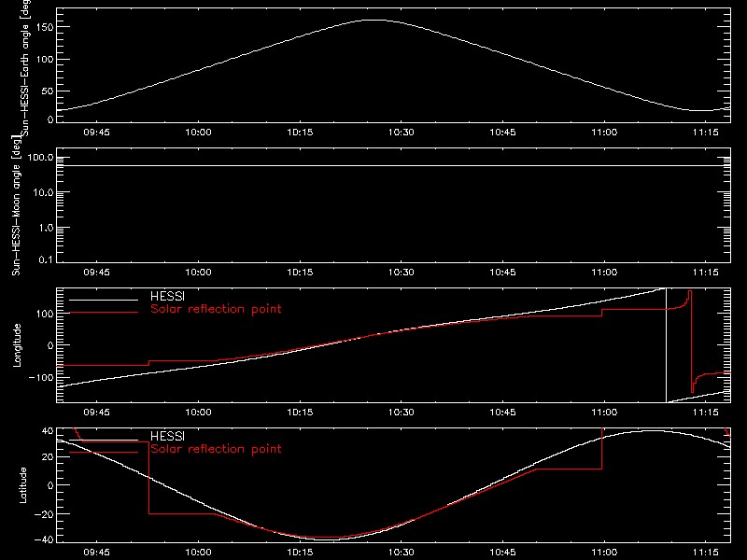Click '10:45' under the Earth angle plot

coord(502,133)
